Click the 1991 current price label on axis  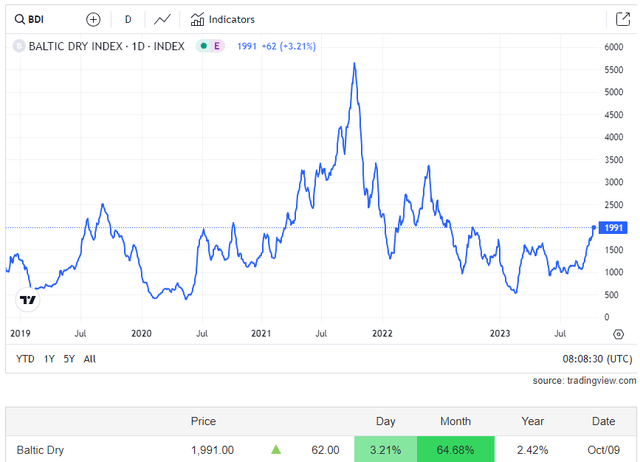click(x=612, y=227)
